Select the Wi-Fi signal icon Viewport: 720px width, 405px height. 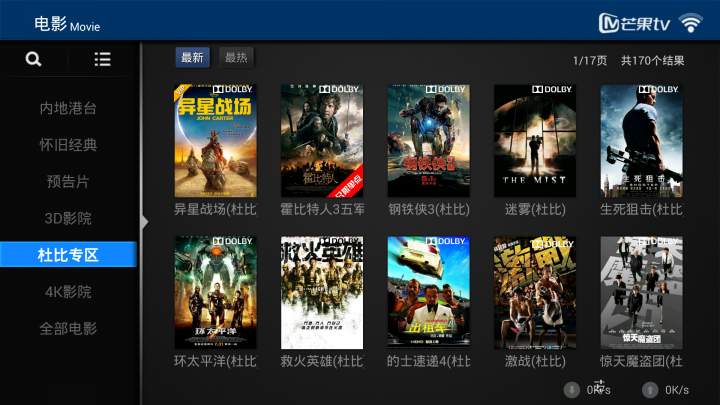[691, 23]
